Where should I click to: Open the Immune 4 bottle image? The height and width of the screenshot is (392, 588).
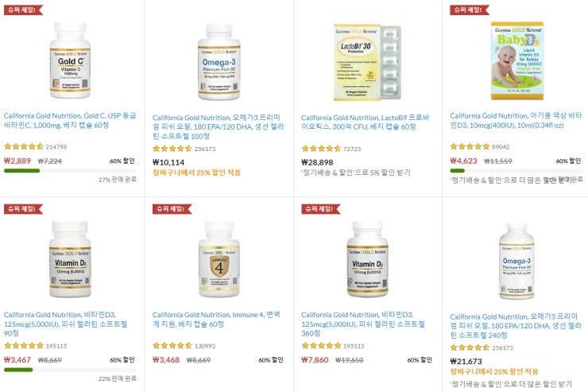[x=219, y=259]
